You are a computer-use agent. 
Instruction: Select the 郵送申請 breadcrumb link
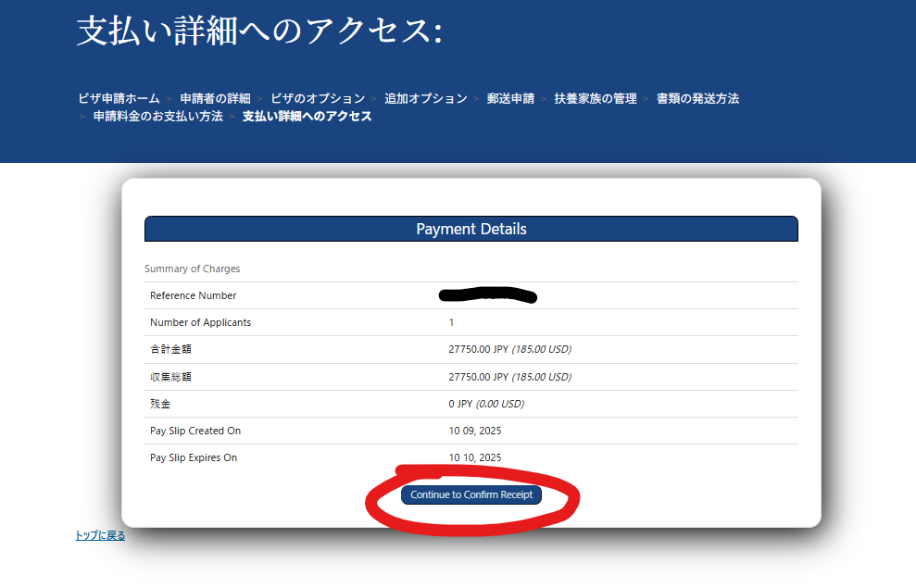coord(510,98)
